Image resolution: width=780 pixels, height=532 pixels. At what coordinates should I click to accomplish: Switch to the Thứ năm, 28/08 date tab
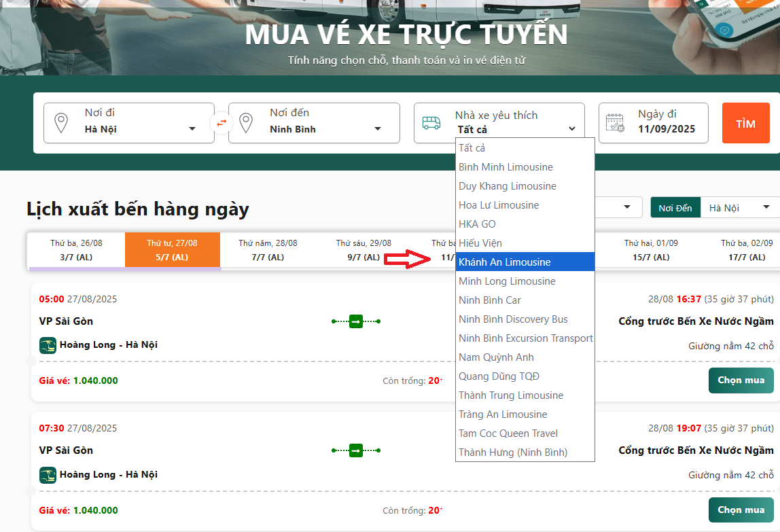coord(268,250)
